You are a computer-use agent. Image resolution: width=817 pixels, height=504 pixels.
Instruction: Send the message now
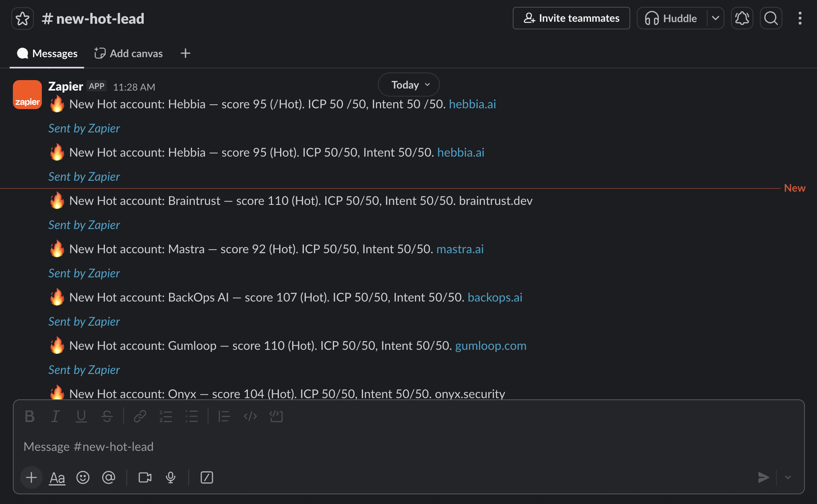pyautogui.click(x=763, y=477)
